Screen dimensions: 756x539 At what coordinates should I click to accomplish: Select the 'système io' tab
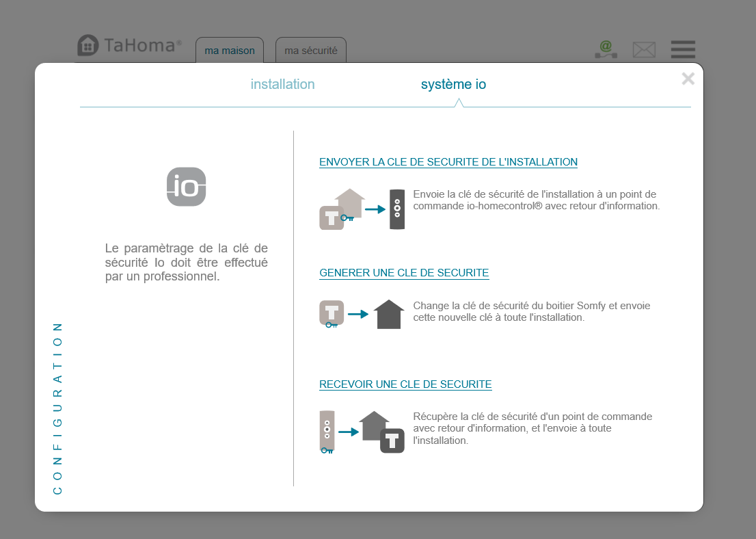point(453,85)
